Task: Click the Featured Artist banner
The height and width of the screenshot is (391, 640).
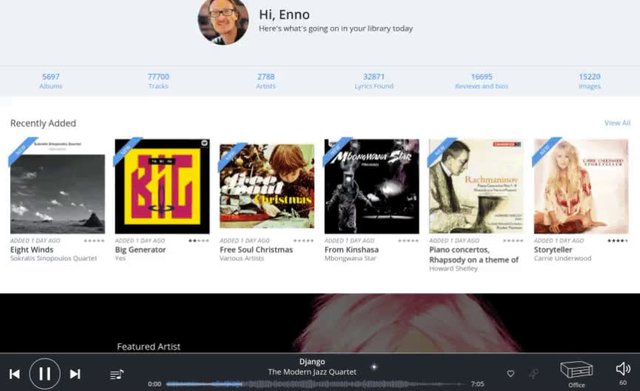Action: coord(320,323)
